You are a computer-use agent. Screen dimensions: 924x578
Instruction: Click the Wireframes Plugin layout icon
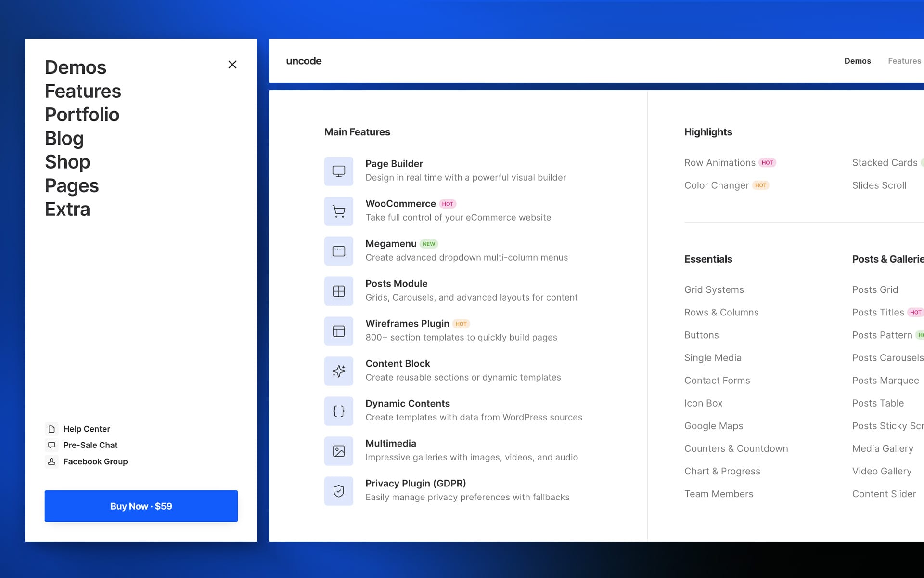point(339,331)
